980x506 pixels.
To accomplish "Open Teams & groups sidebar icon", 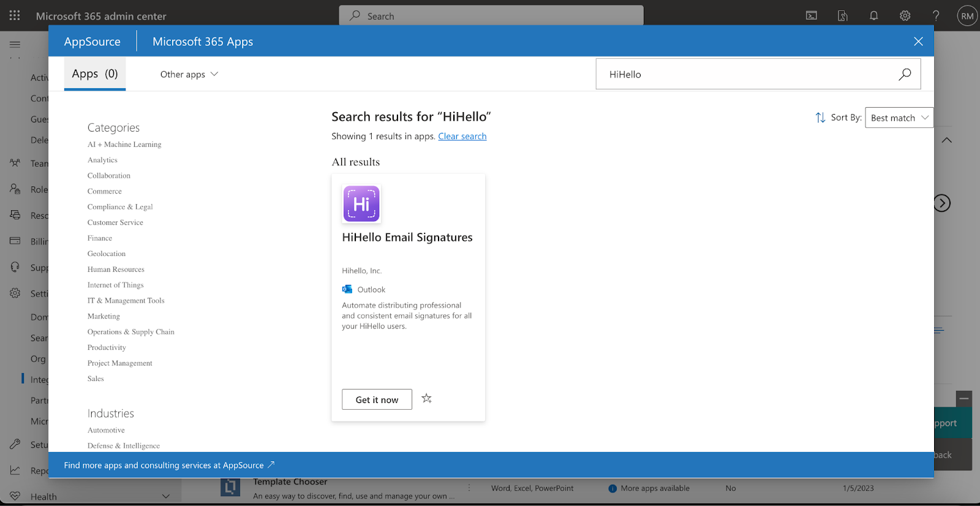I will pyautogui.click(x=15, y=163).
